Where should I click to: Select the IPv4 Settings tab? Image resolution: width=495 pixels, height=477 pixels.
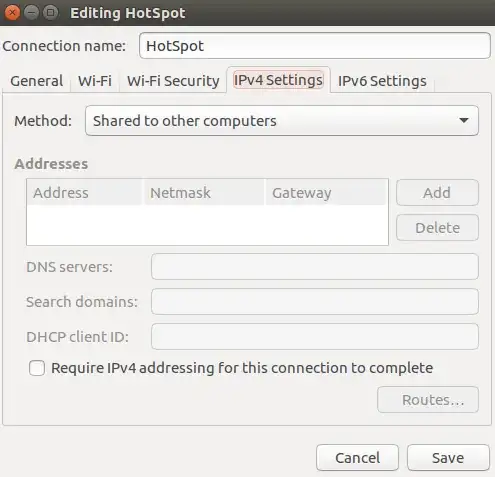pos(278,80)
